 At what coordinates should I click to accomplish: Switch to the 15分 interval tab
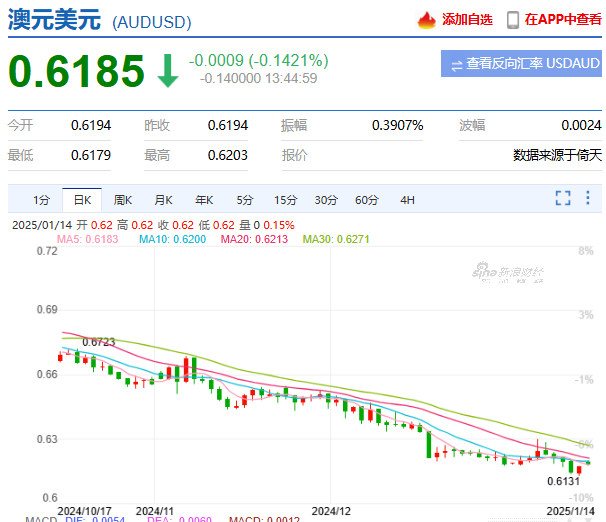pyautogui.click(x=286, y=199)
